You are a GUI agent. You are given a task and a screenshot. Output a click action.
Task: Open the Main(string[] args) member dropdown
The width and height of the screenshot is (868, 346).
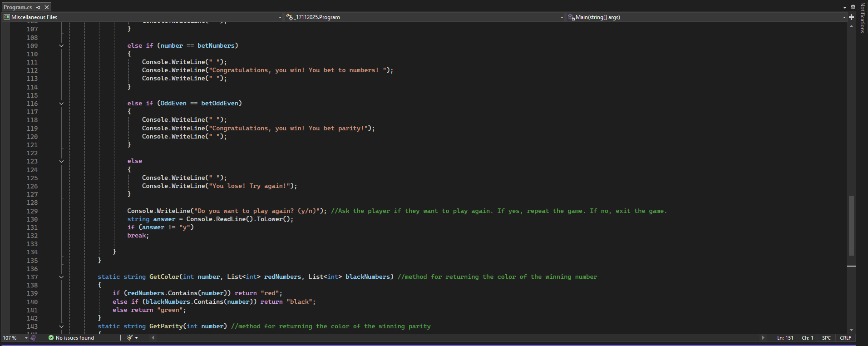point(844,17)
